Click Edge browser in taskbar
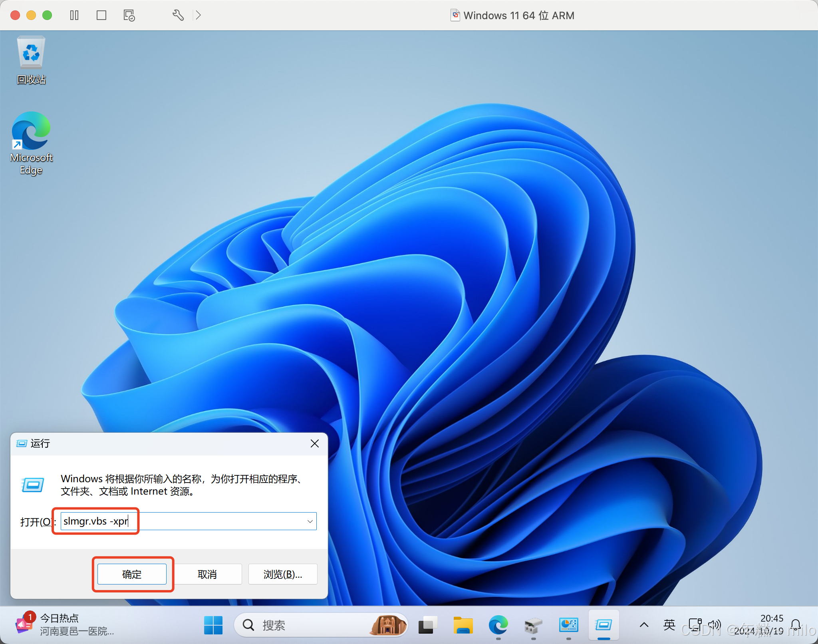 click(x=498, y=625)
